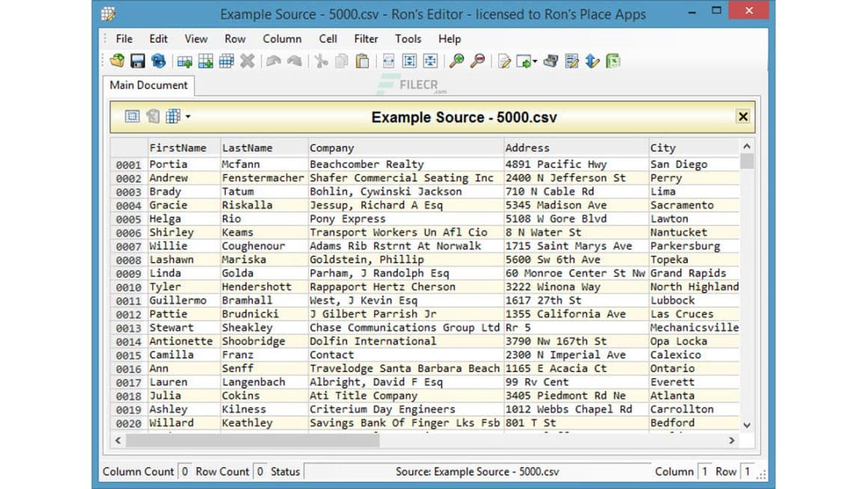Click the green spreadsheet icon at toolbar end
868x489 pixels.
point(614,61)
